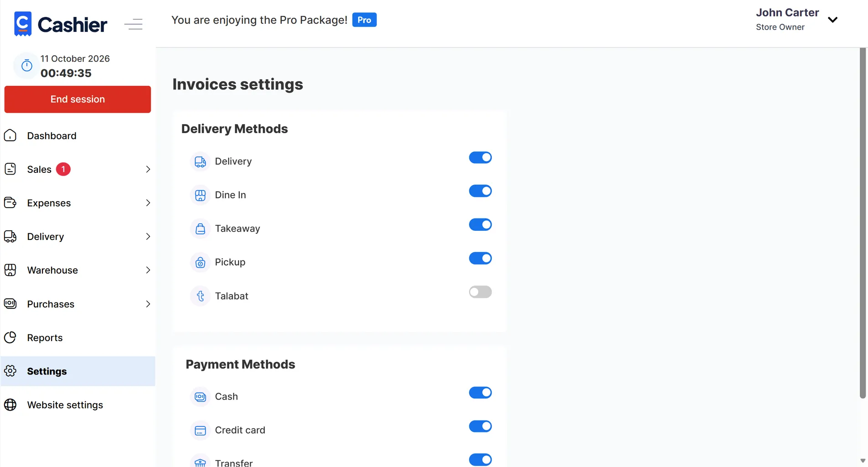Click the Expenses wallet icon
This screenshot has width=868, height=467.
(10, 203)
